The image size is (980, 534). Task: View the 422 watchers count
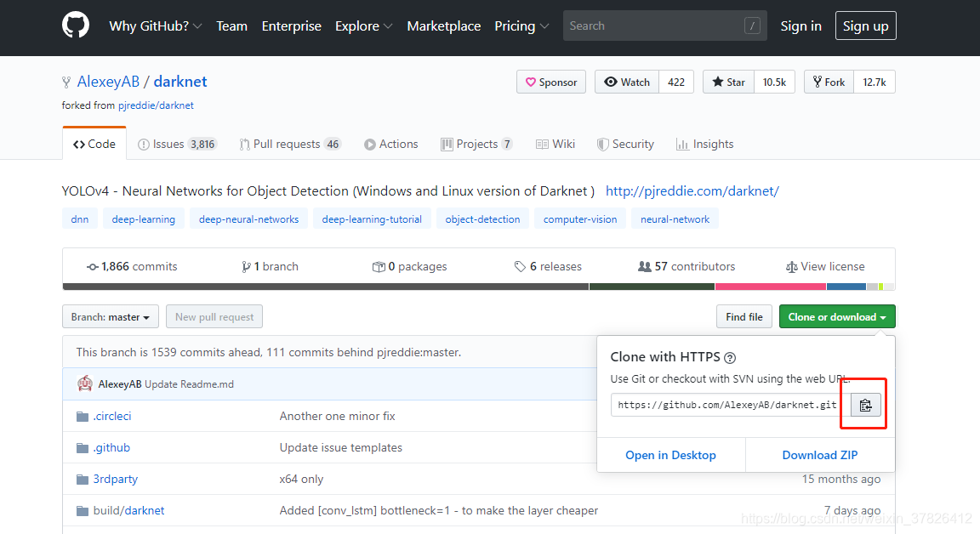pos(676,82)
